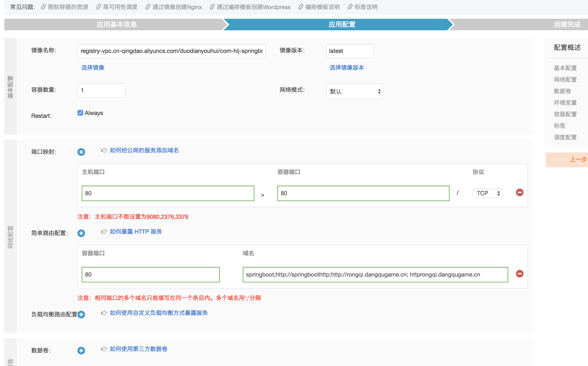Click the 选择镜像版本 link
The width and height of the screenshot is (588, 366).
(x=346, y=68)
